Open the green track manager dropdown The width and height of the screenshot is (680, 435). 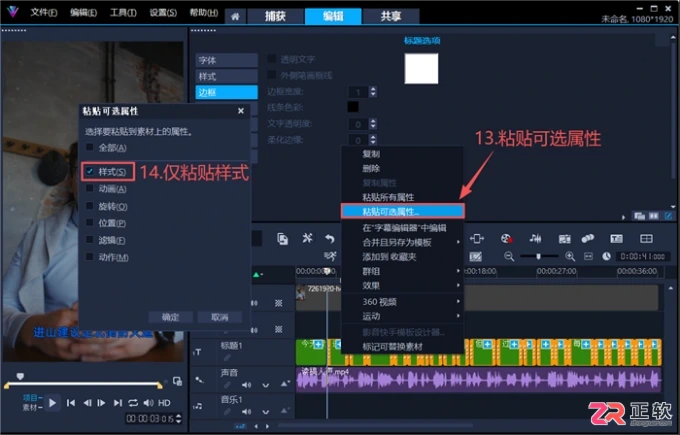pos(258,275)
